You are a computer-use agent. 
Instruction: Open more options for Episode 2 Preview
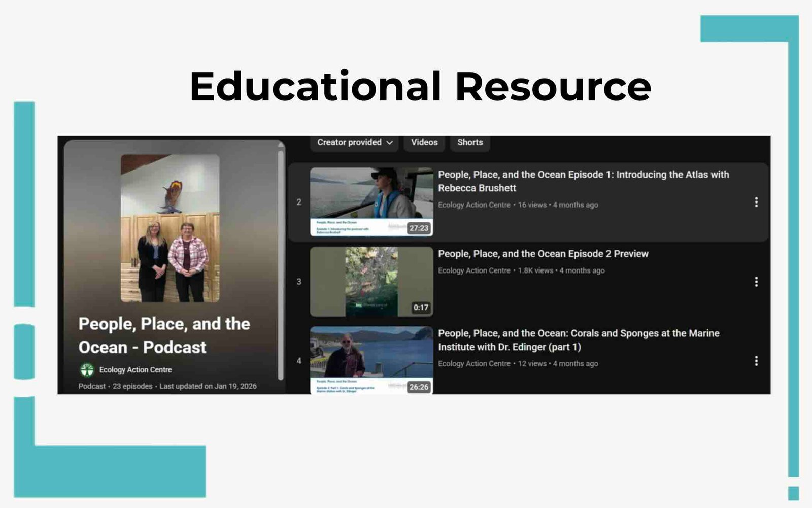click(x=756, y=282)
